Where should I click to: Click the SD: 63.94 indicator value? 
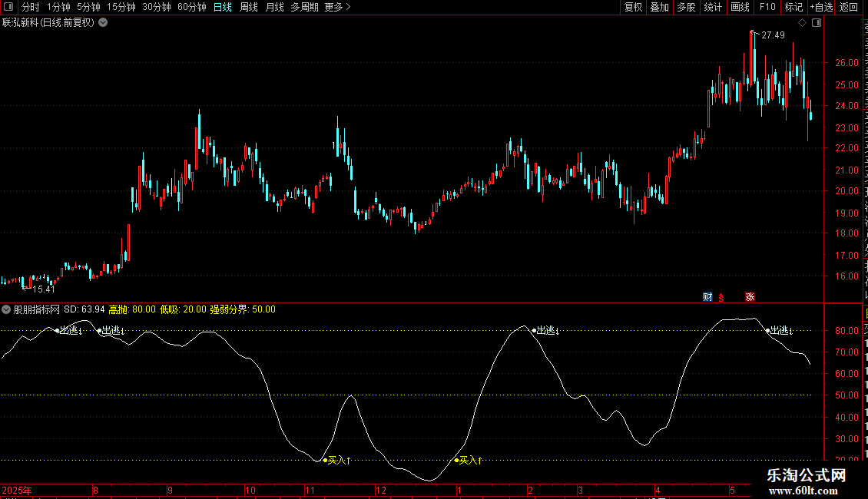84,309
